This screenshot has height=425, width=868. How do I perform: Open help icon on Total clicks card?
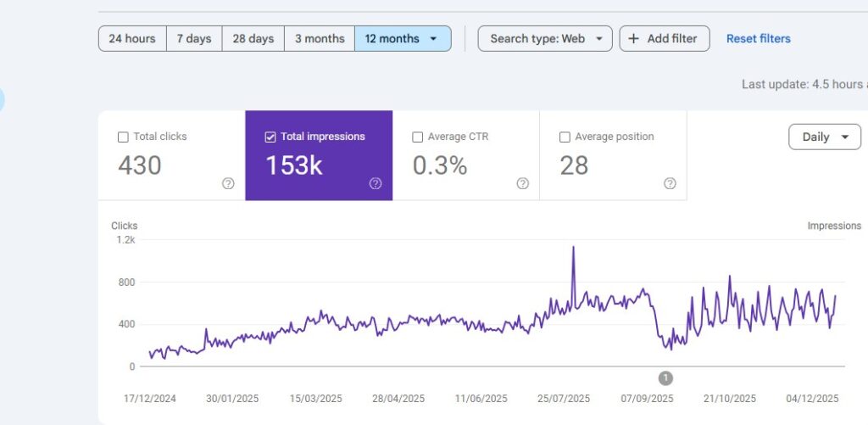click(228, 183)
